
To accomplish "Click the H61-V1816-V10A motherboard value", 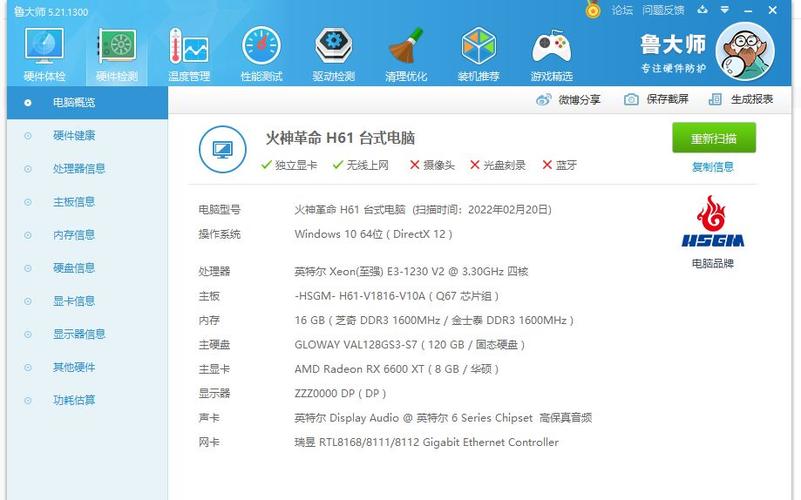I will pyautogui.click(x=396, y=296).
